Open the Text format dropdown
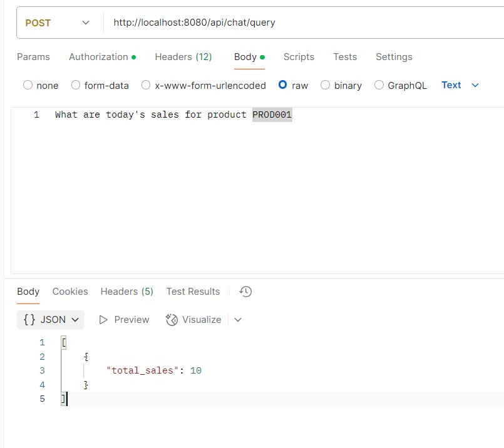 460,85
